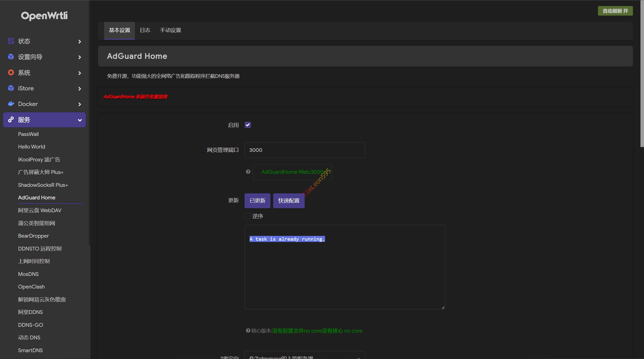Click the Docker whale icon
Screen dimensions: 644x359
click(x=11, y=104)
